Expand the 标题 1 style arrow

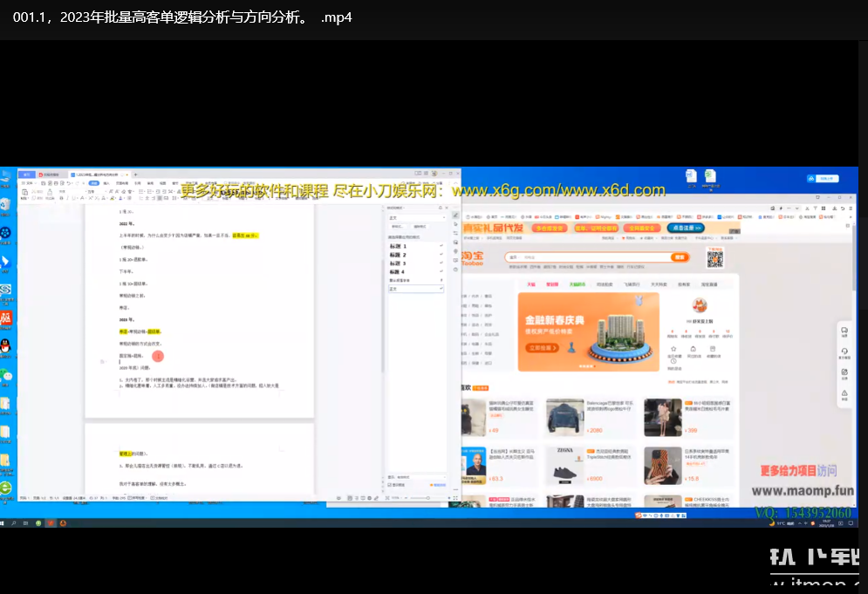pos(441,246)
